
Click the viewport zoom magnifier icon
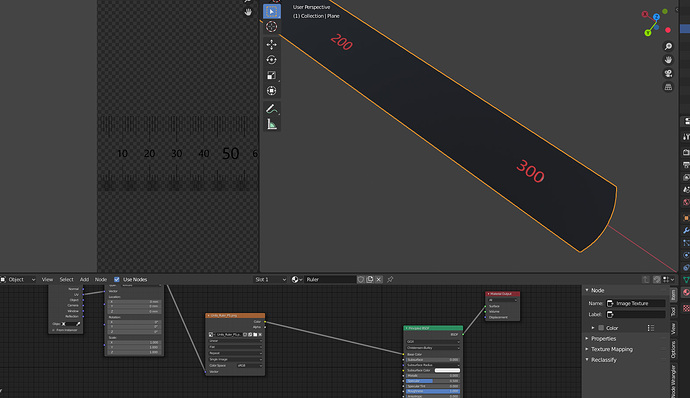point(668,46)
